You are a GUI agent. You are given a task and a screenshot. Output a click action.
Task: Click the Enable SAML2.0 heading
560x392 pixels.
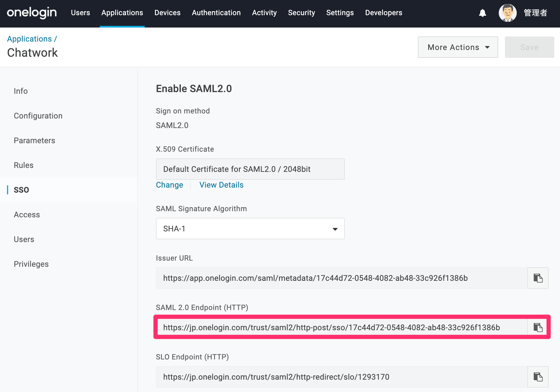194,88
